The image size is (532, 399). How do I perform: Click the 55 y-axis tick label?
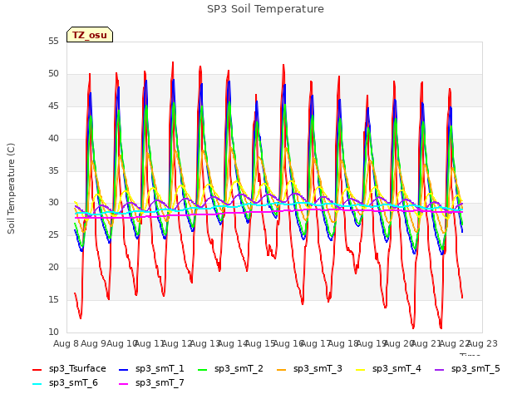[x=53, y=42]
